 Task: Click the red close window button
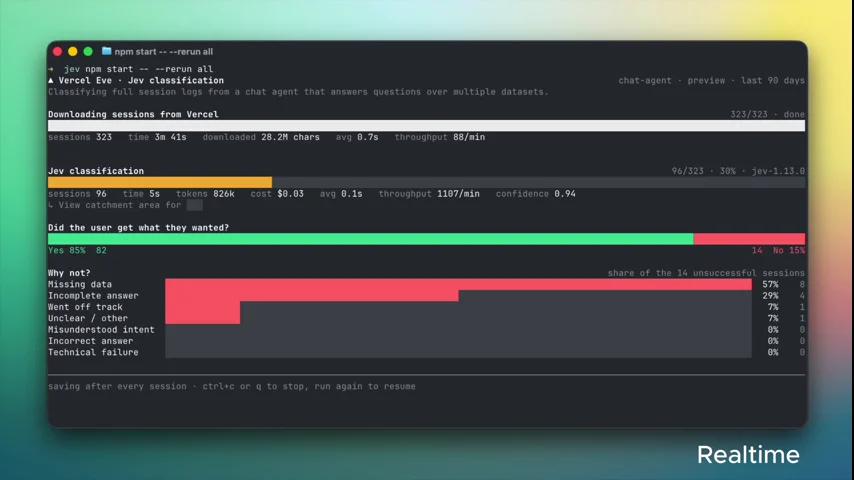click(x=58, y=52)
